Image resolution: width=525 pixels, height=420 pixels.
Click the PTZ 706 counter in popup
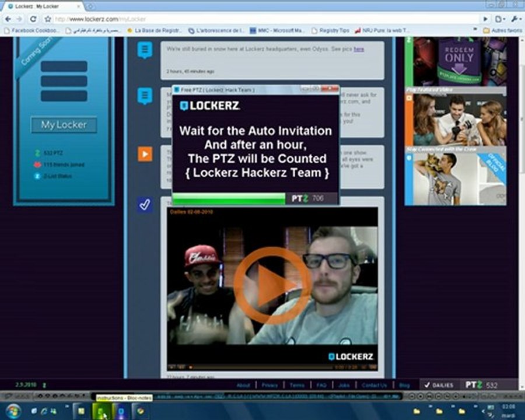point(307,198)
